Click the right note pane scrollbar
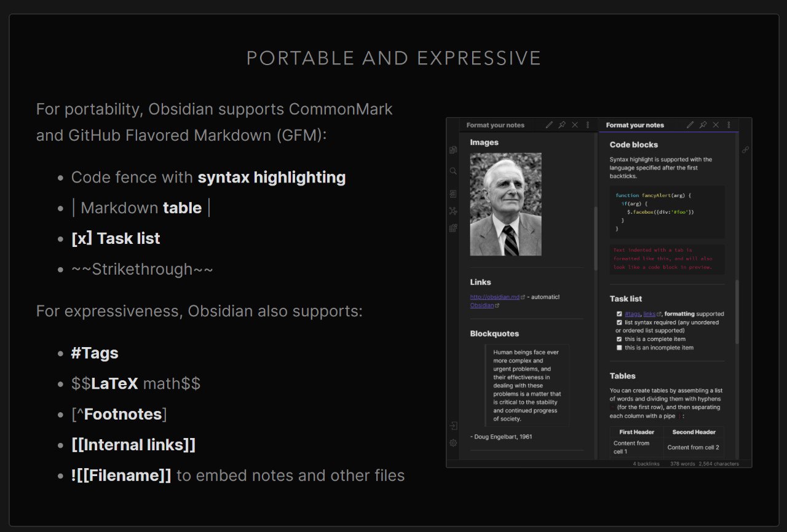 (x=737, y=312)
